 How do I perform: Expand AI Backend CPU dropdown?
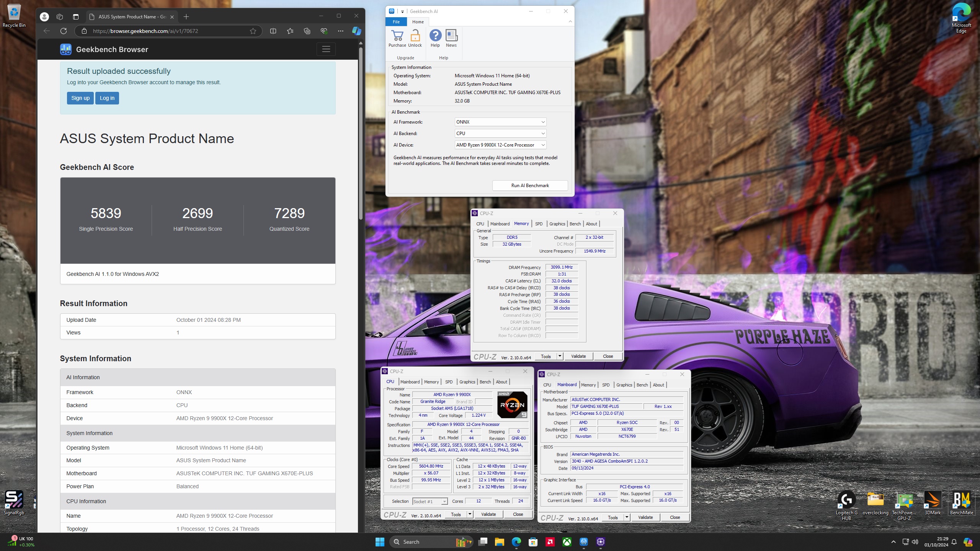point(500,133)
